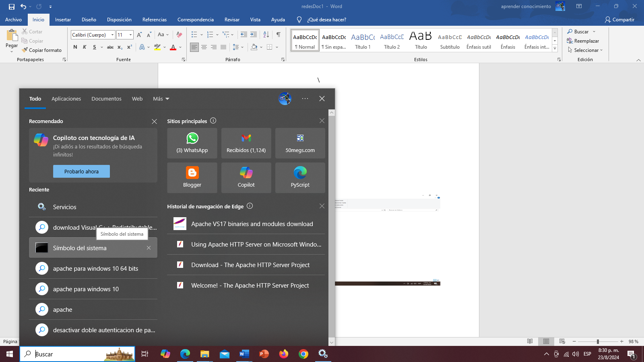Viewport: 644px width, 362px height.
Task: Open the Copilot top site tile
Action: click(x=246, y=178)
